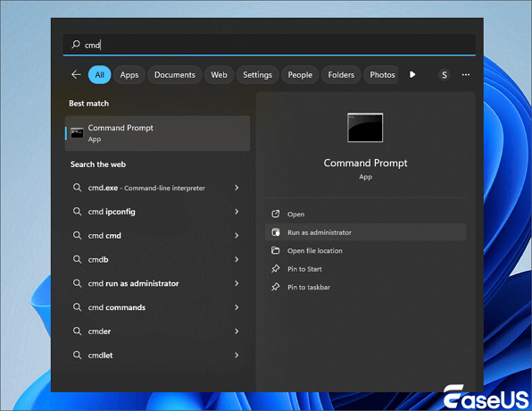532x411 pixels.
Task: Select the cmdb suggestion text
Action: click(98, 259)
